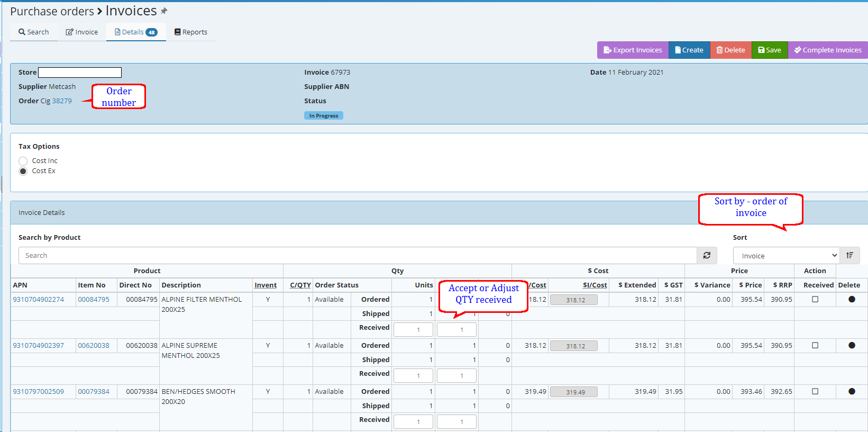Save the invoice with the Save button
This screenshot has height=432, width=868.
pos(770,50)
